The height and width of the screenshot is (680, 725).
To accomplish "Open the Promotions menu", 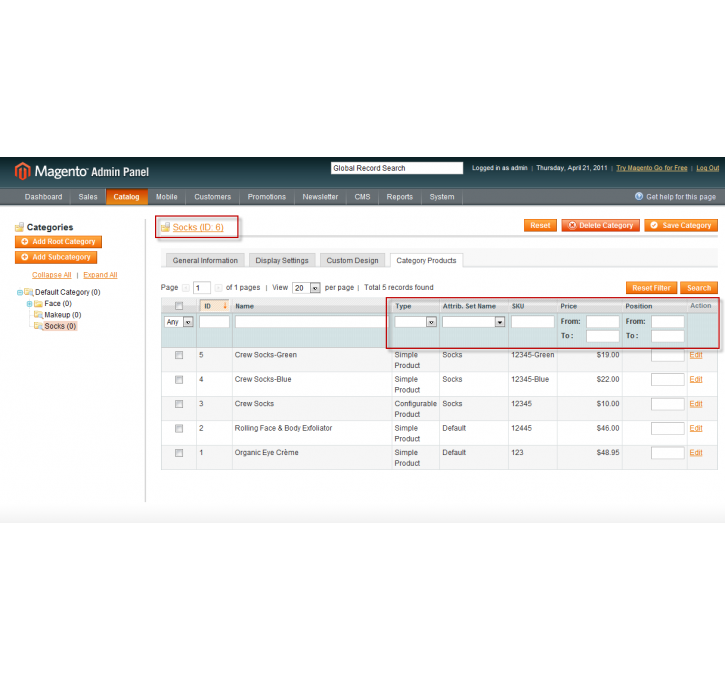I will click(267, 197).
